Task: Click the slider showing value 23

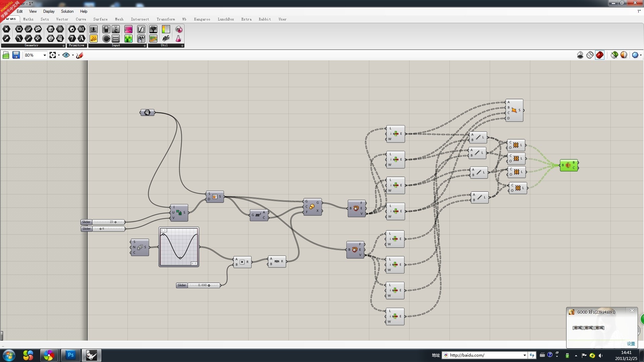Action: coord(103,222)
